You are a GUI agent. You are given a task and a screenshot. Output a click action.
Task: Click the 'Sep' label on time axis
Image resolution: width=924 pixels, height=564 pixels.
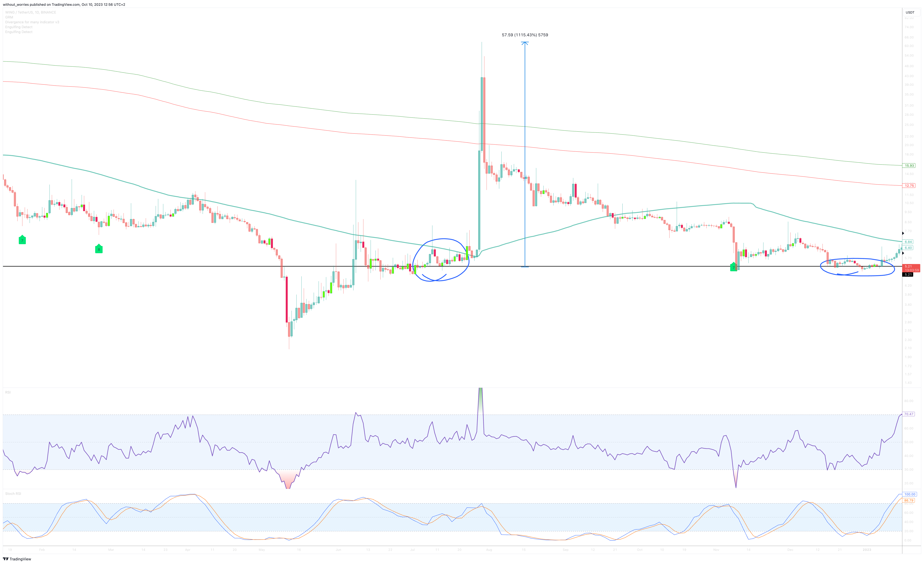(565, 550)
